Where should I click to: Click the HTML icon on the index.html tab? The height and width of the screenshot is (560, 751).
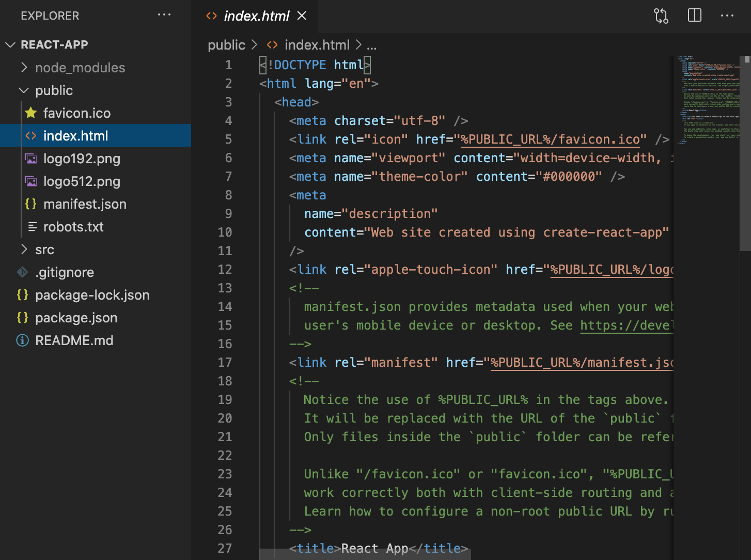click(x=211, y=16)
